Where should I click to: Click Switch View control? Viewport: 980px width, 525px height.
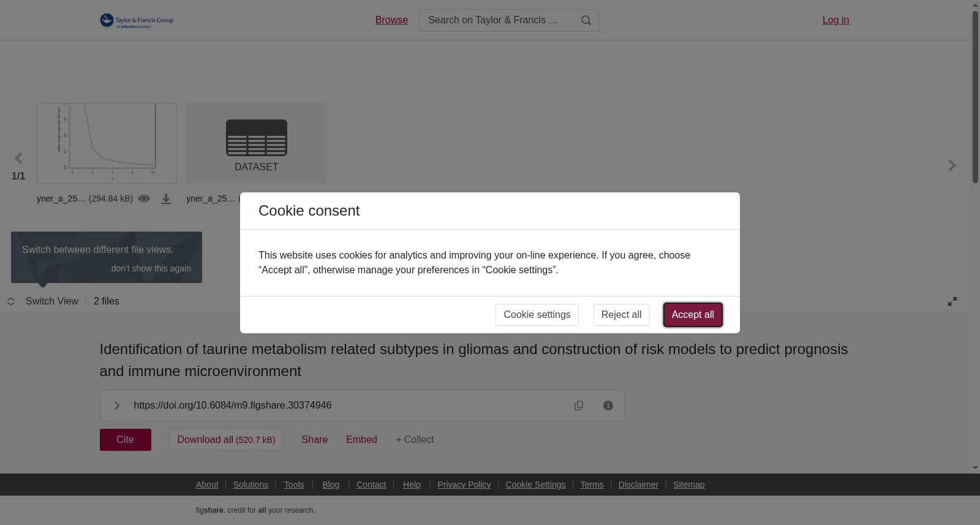coord(43,301)
